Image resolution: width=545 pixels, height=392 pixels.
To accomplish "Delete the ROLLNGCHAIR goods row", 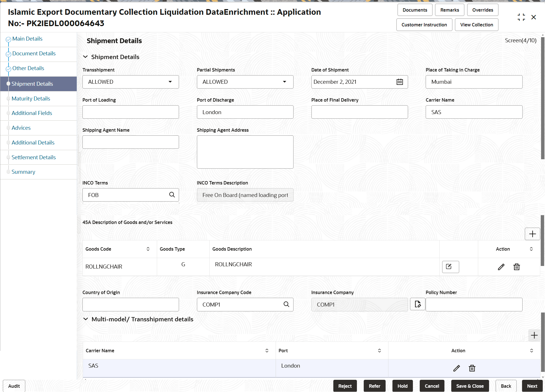I will (x=516, y=267).
